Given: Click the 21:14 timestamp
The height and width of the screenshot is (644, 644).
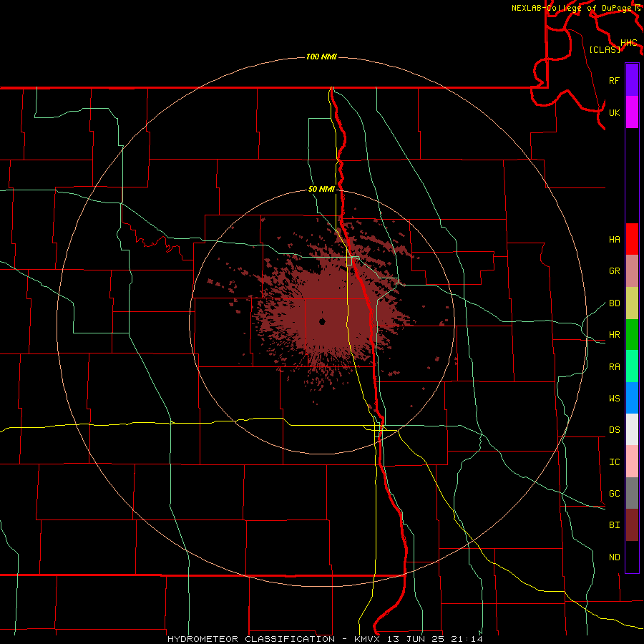Looking at the screenshot, I should [468, 639].
